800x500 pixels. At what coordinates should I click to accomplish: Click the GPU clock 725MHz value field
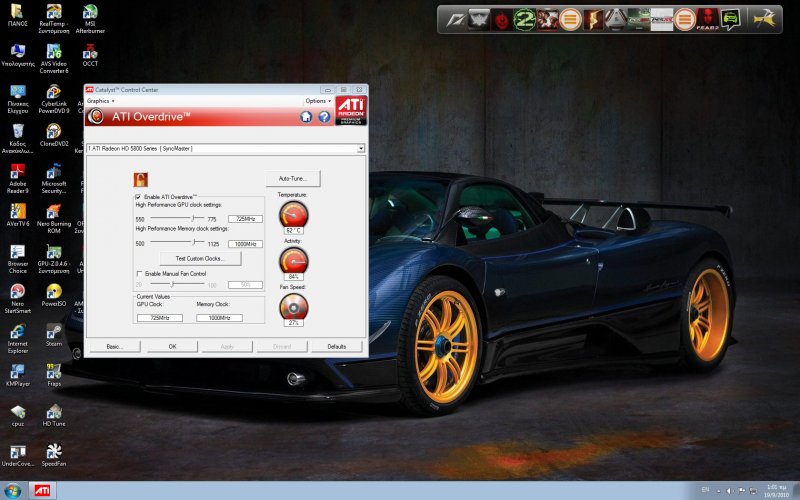[245, 218]
